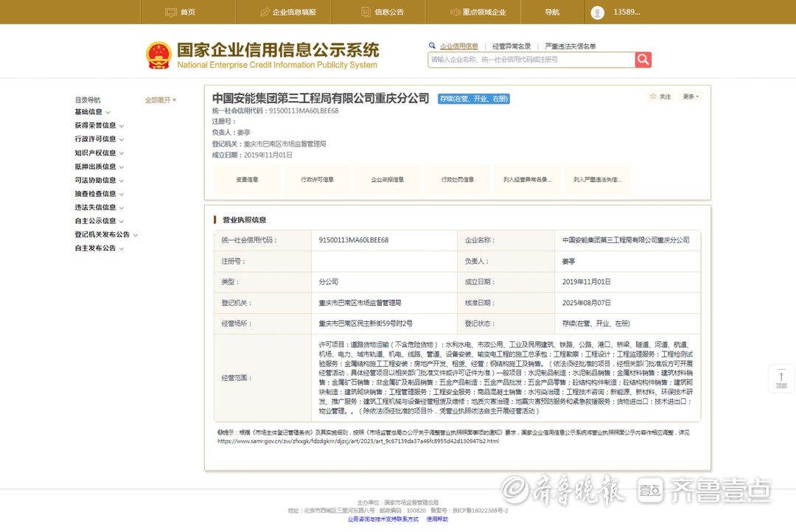Open 导航 in the top navigation

pyautogui.click(x=552, y=13)
